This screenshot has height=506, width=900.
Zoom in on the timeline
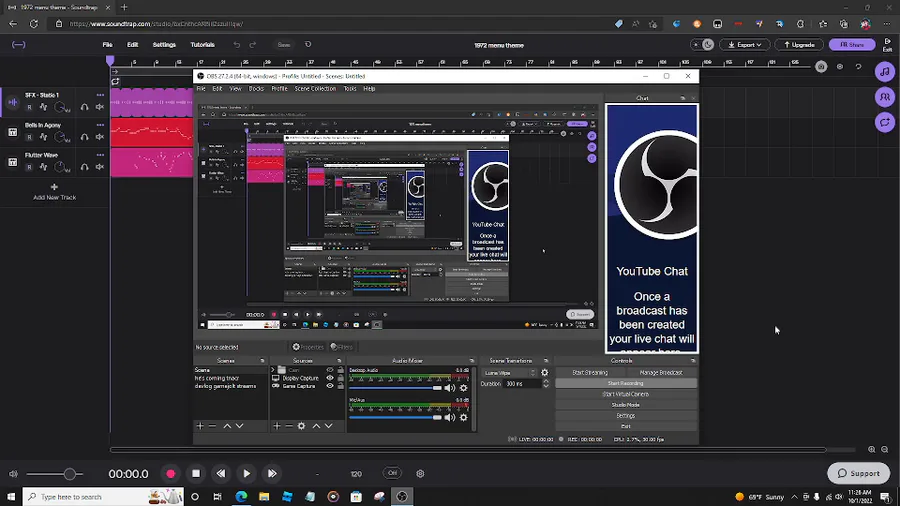(x=871, y=450)
